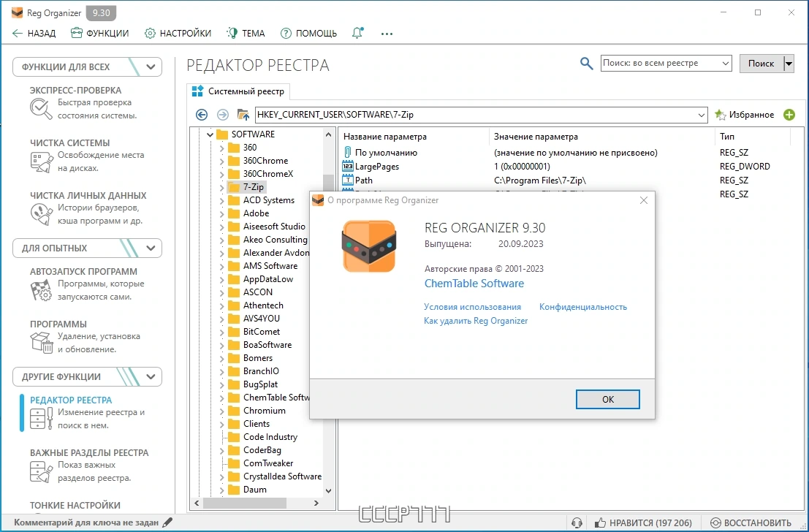Open the ПОМОЩЬ menu

pyautogui.click(x=308, y=34)
